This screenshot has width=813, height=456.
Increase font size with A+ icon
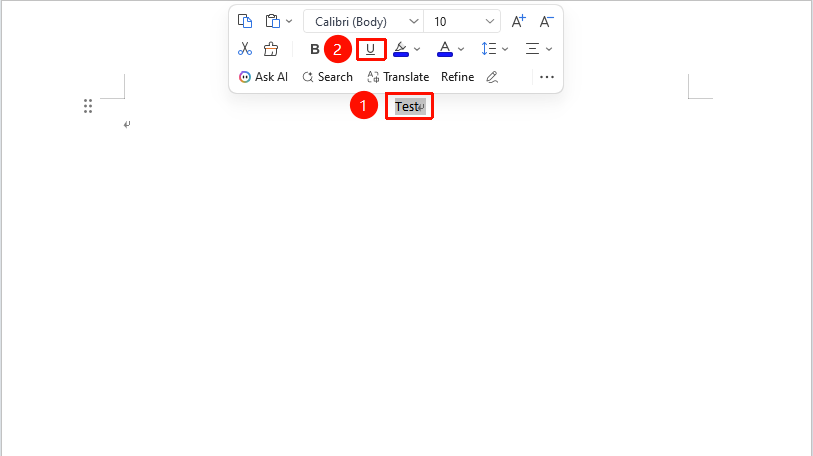[x=518, y=21]
